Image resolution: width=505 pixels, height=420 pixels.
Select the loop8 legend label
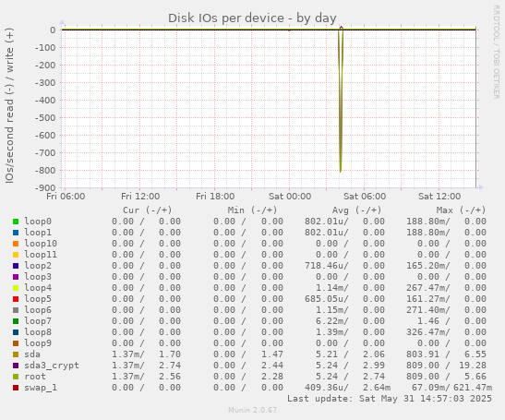tap(38, 332)
